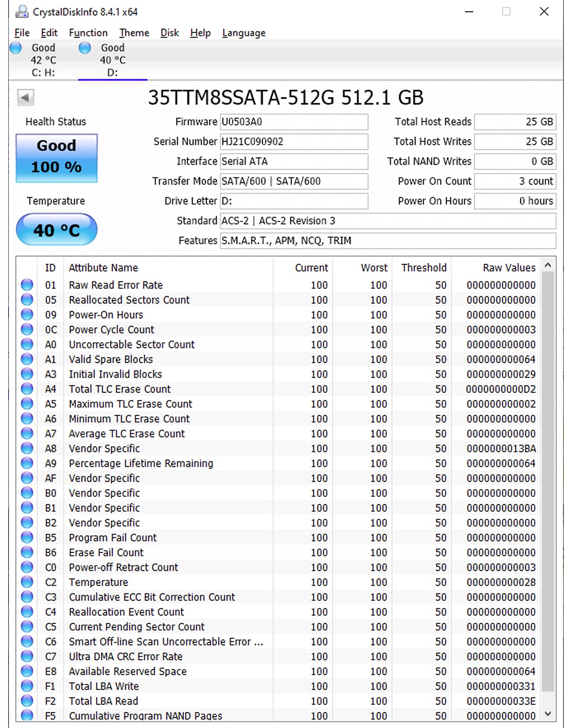Open the Function menu

[x=88, y=33]
